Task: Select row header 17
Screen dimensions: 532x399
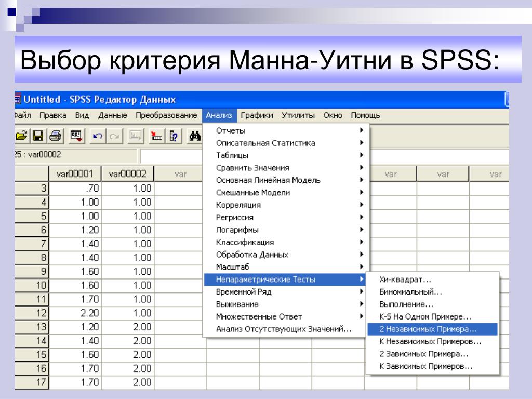Action: (32, 382)
